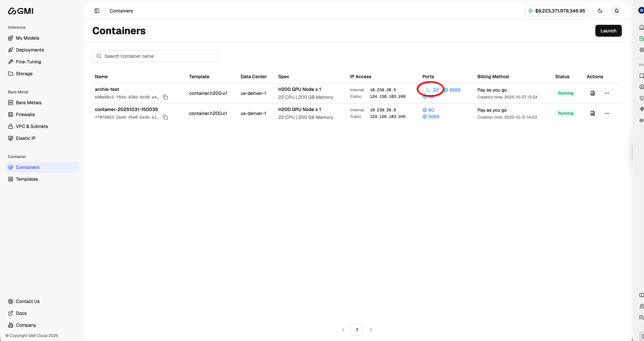Viewport: 644px width, 341px height.
Task: Click the Data Center column header
Action: [253, 77]
